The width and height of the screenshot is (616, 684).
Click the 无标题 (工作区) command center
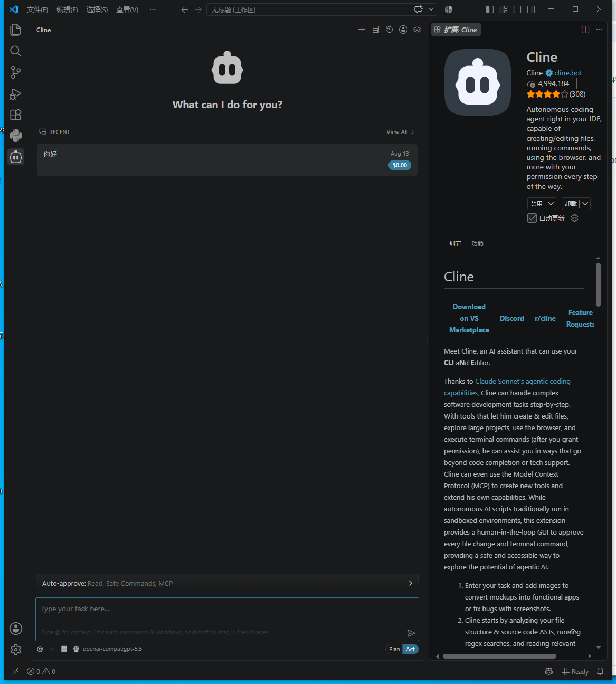(x=308, y=9)
